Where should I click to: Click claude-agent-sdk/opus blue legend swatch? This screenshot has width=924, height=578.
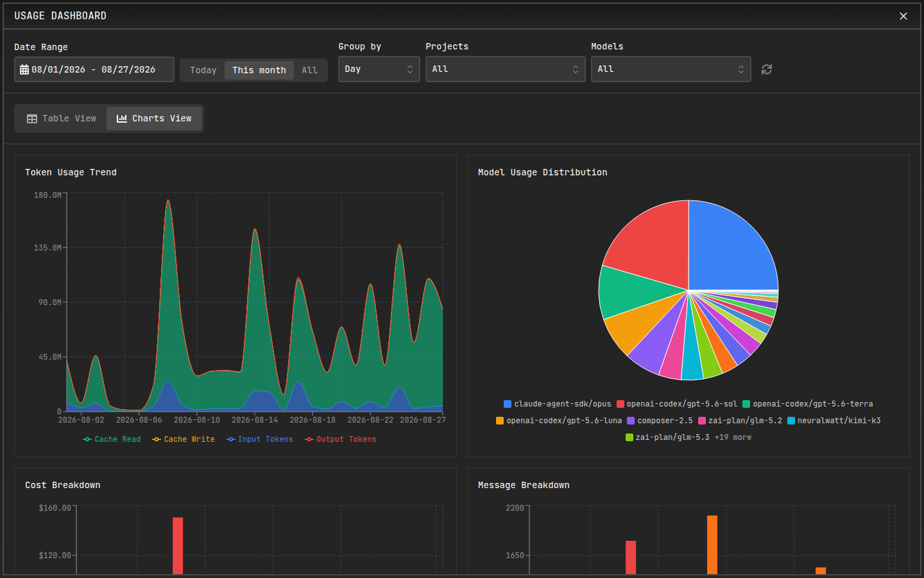click(x=508, y=404)
